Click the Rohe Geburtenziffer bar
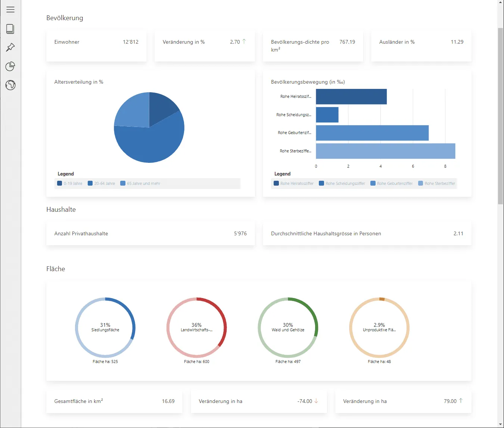 click(x=372, y=133)
